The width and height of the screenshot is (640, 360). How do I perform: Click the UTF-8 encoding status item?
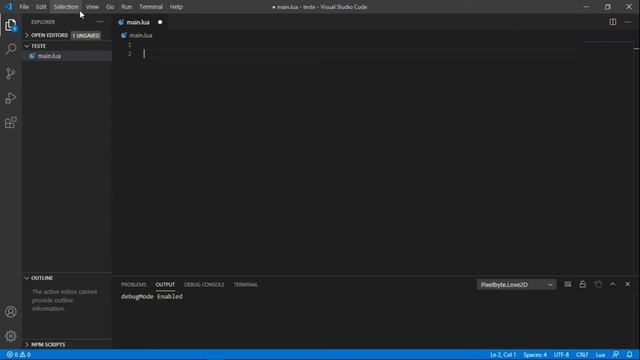[561, 354]
